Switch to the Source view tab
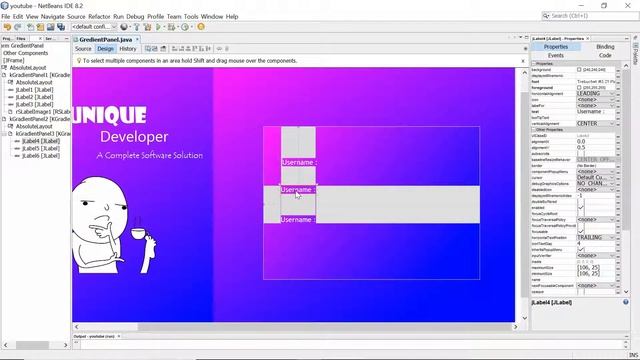 tap(83, 49)
